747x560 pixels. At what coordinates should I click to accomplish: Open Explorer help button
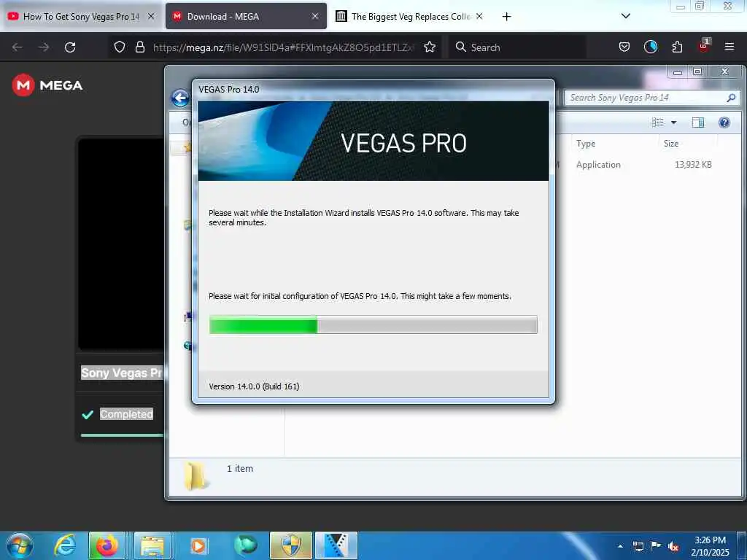pyautogui.click(x=724, y=122)
